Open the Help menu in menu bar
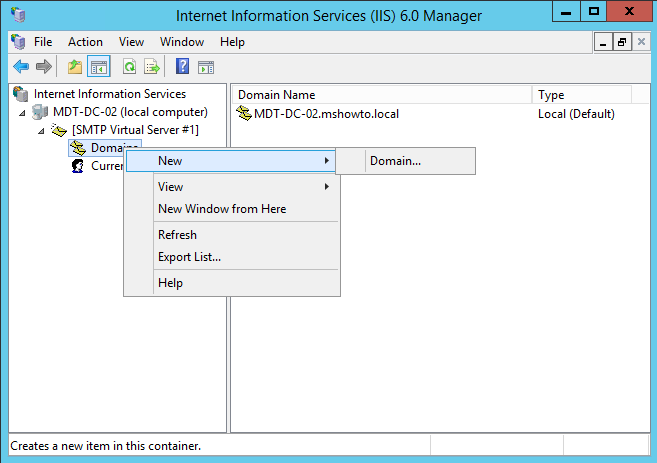The height and width of the screenshot is (463, 657). click(x=232, y=42)
